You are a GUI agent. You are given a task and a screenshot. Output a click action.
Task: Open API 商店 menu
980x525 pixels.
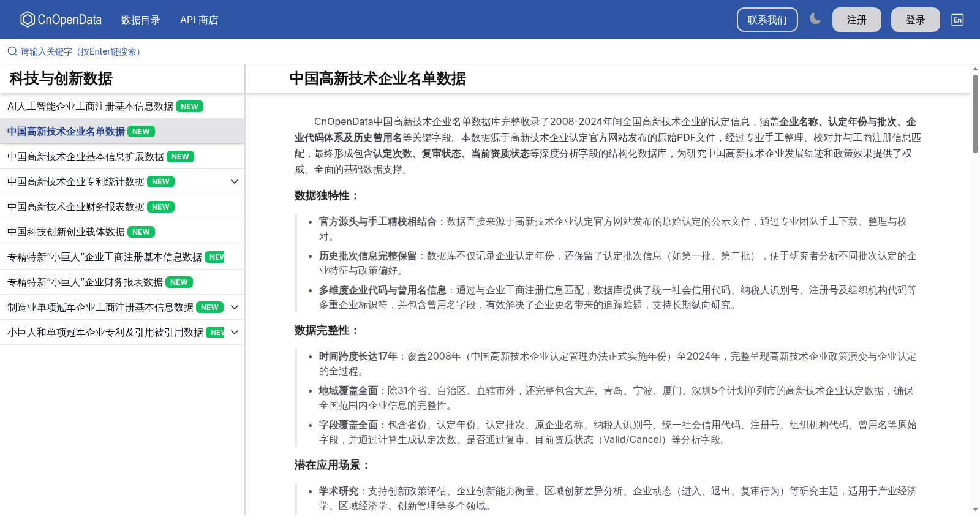199,20
